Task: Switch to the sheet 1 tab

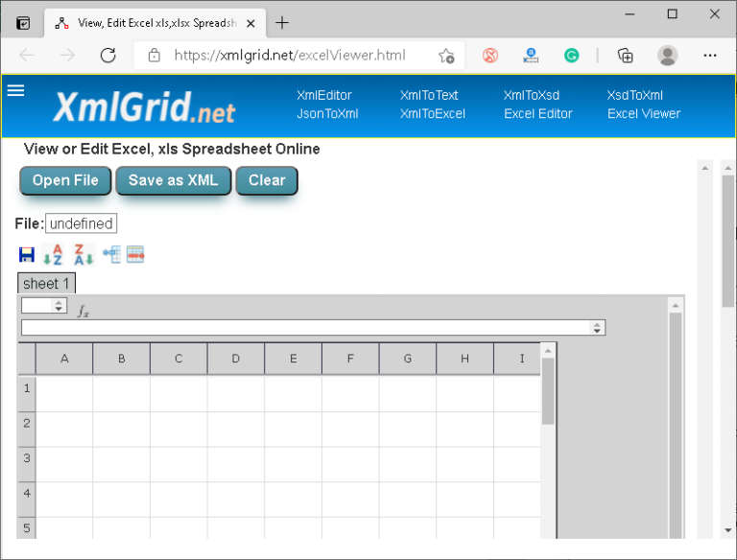Action: coord(46,284)
